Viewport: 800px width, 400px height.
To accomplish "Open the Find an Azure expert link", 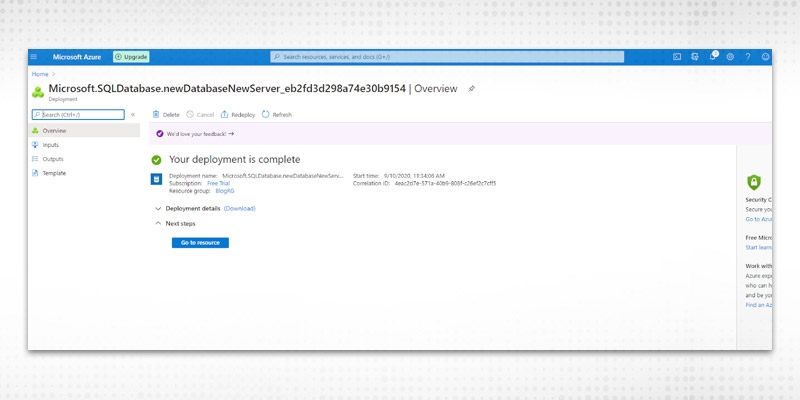I will pyautogui.click(x=759, y=305).
